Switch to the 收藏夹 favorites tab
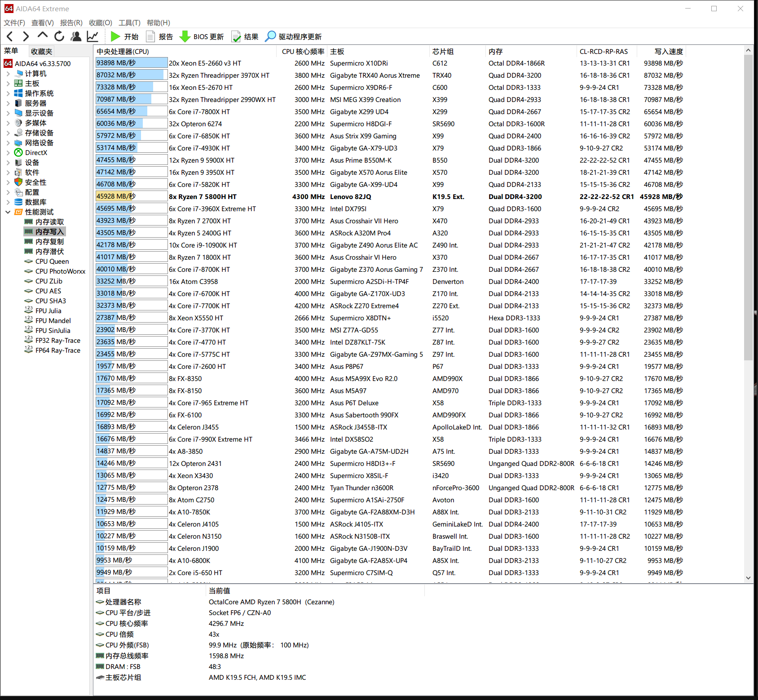Image resolution: width=758 pixels, height=700 pixels. (x=42, y=51)
